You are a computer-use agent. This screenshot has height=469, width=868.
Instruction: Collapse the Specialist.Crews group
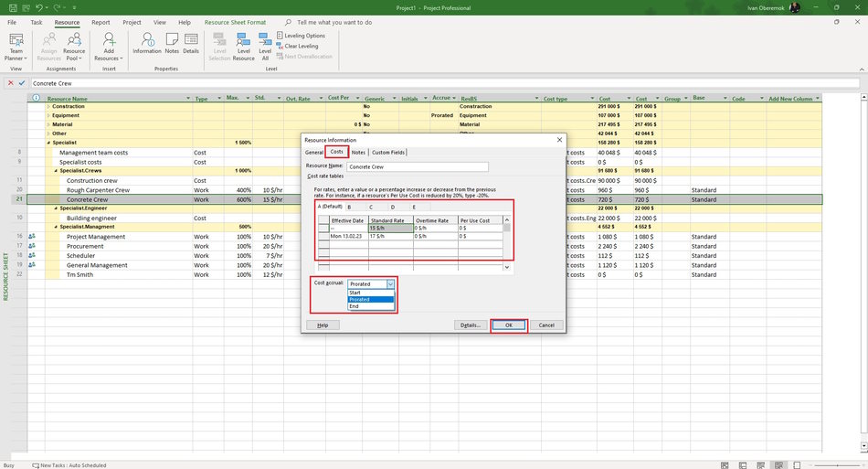[56, 171]
